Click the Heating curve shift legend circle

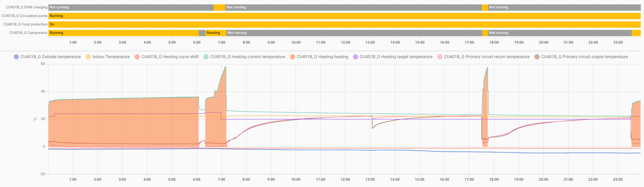pos(137,57)
